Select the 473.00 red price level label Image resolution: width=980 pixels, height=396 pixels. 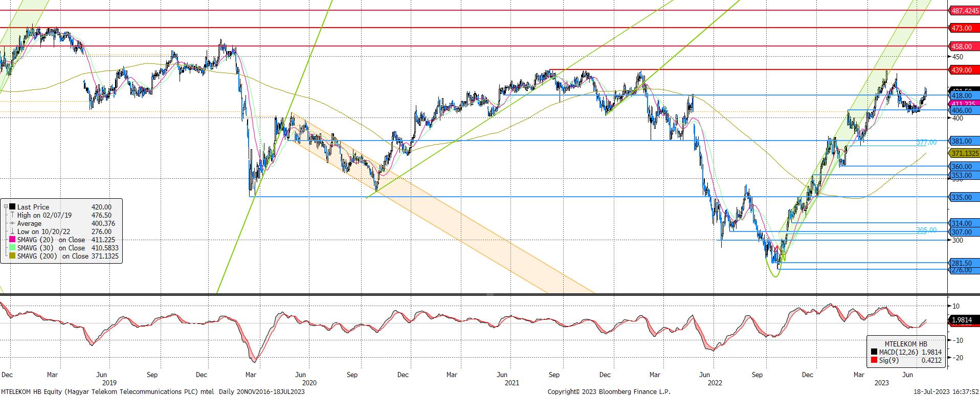(x=964, y=28)
